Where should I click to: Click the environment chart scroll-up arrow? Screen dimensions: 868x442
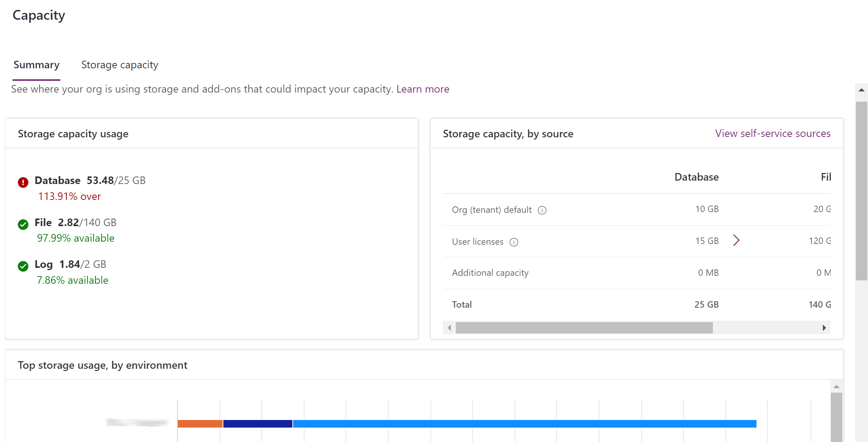(836, 387)
